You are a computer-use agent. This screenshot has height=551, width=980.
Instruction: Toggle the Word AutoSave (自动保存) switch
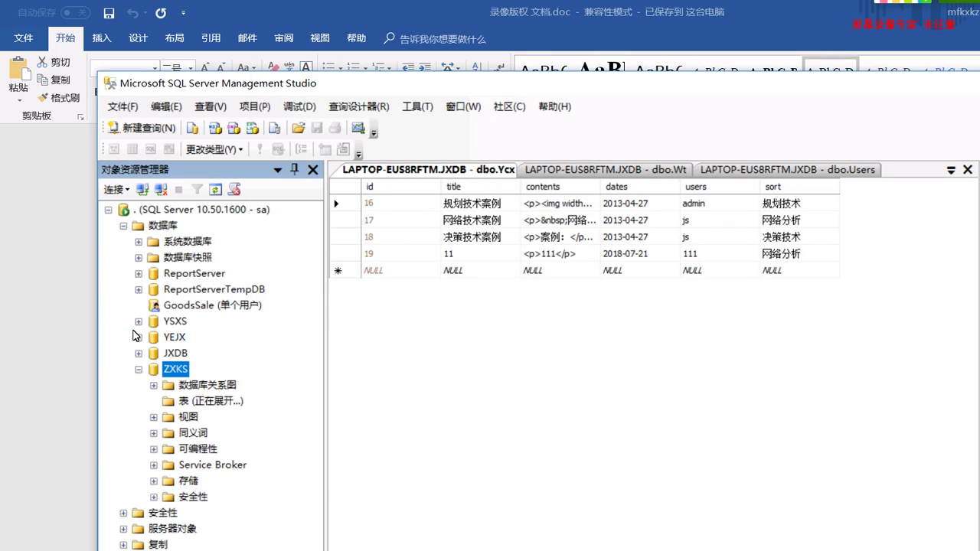(75, 12)
